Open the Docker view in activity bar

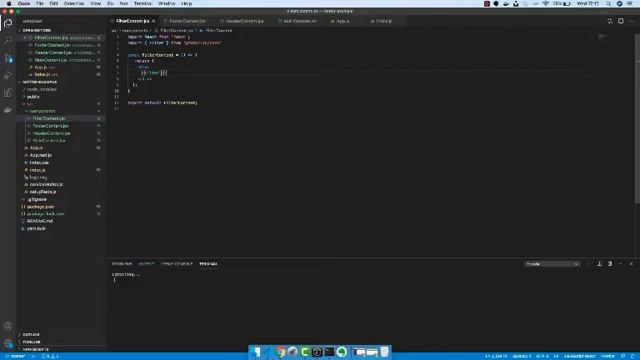(8, 110)
